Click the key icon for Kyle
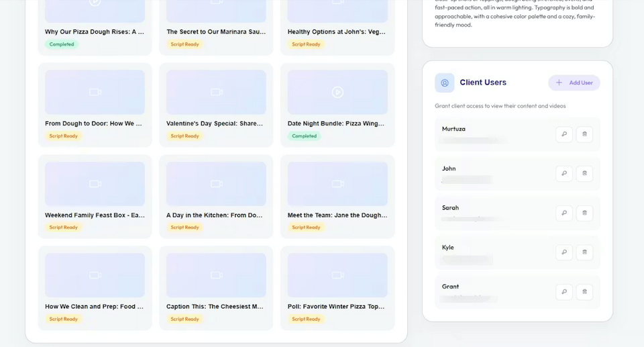Viewport: 644px width, 347px height. [564, 252]
